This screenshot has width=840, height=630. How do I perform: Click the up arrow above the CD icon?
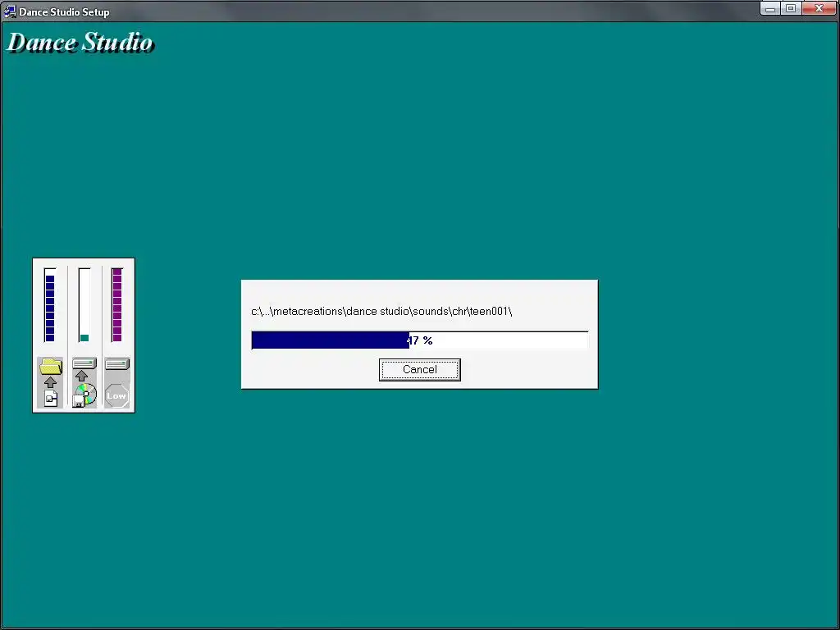(81, 376)
